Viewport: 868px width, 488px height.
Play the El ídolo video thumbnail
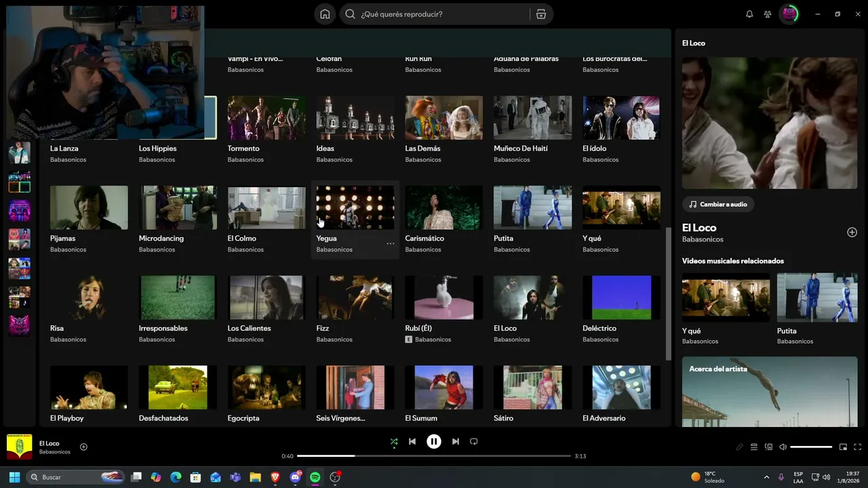pyautogui.click(x=622, y=117)
